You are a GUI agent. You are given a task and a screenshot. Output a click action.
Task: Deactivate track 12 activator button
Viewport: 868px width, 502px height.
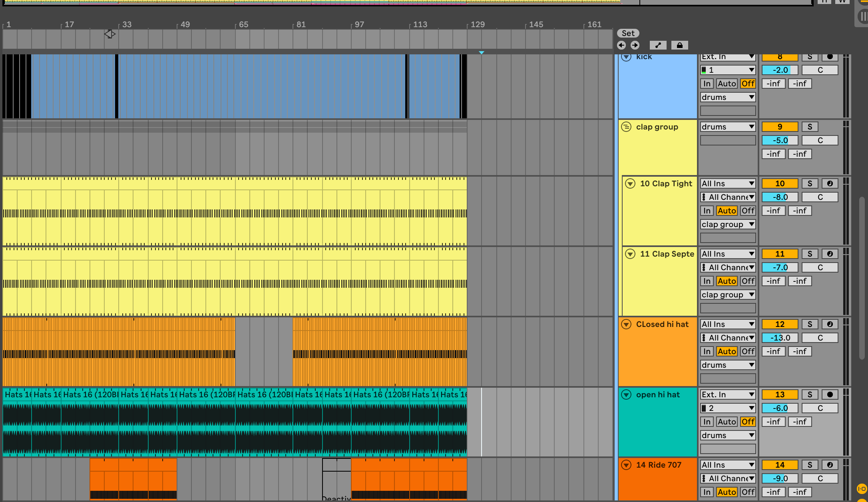[x=780, y=324]
